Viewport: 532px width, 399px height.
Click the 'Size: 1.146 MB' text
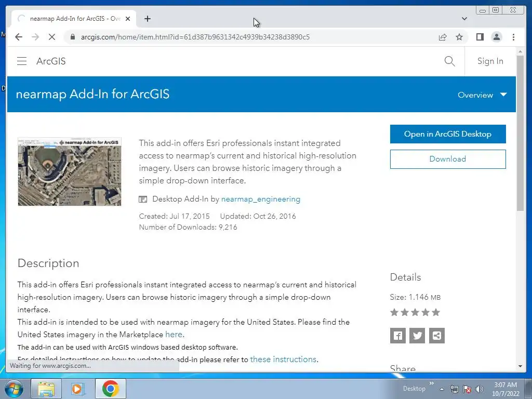coord(415,297)
